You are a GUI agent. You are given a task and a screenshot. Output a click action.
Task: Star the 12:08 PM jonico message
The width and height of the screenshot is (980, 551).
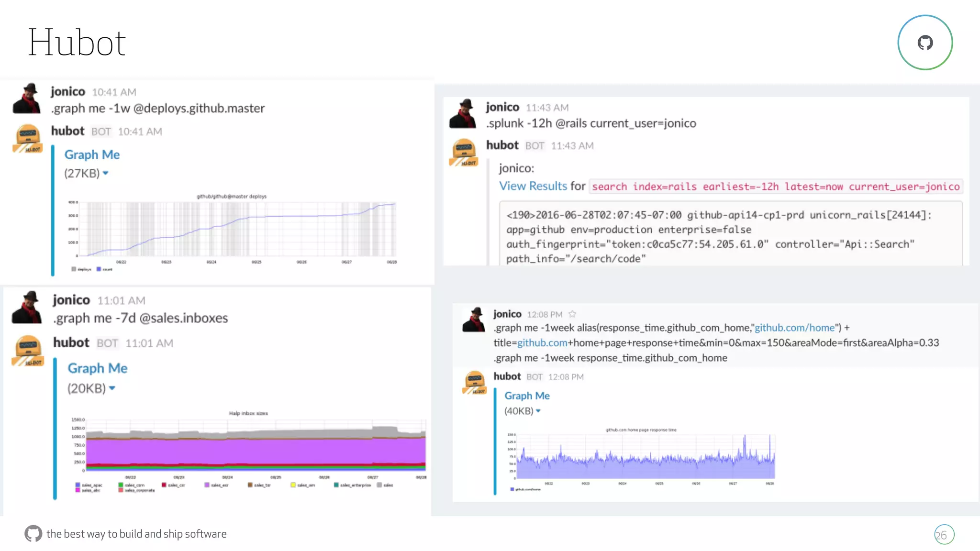[x=572, y=314]
